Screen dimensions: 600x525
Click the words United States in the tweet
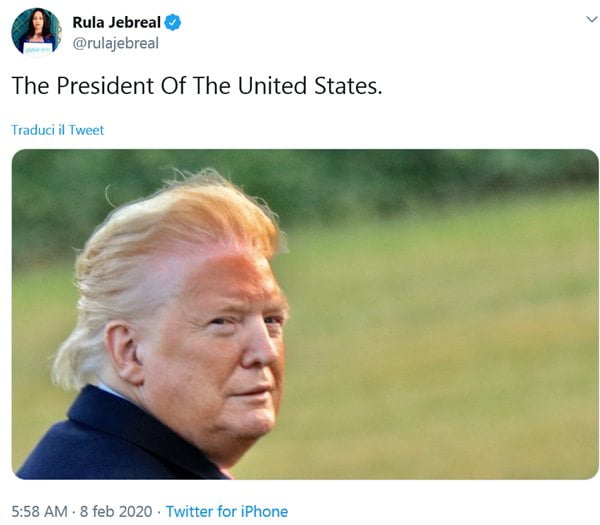pos(310,85)
